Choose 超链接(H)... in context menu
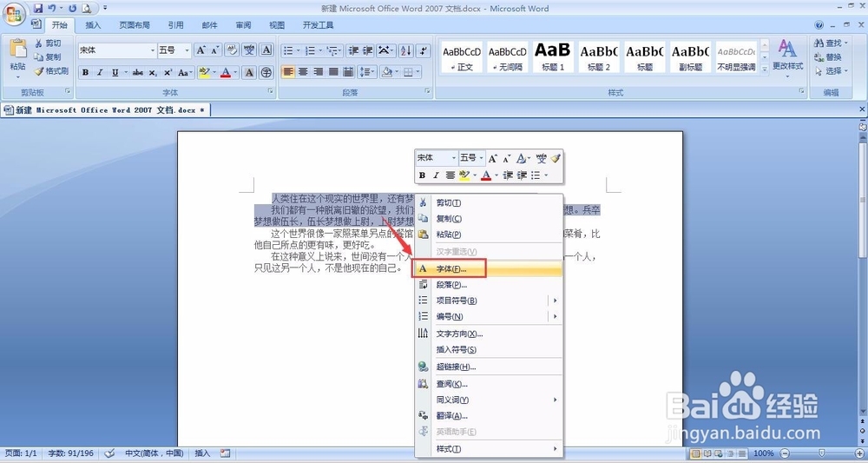 (489, 367)
